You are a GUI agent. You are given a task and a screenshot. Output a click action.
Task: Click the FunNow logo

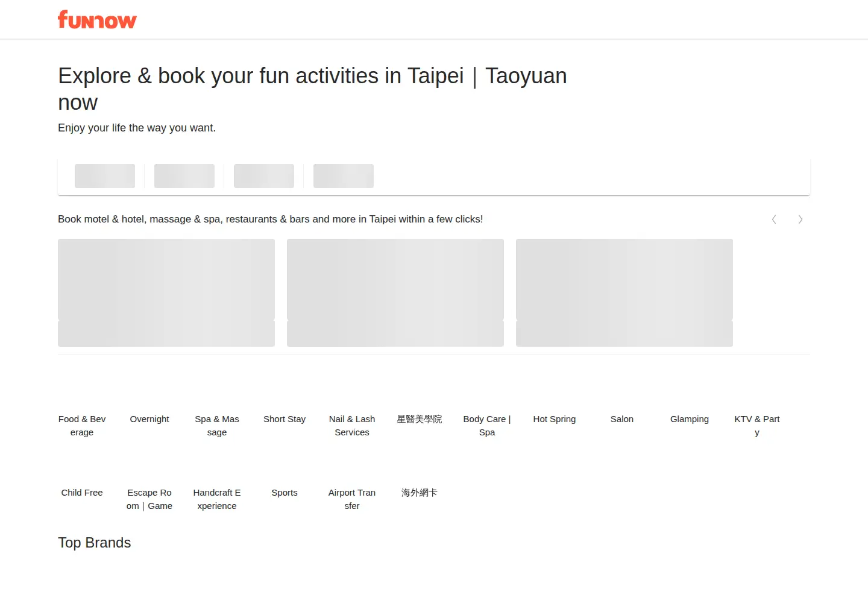97,19
